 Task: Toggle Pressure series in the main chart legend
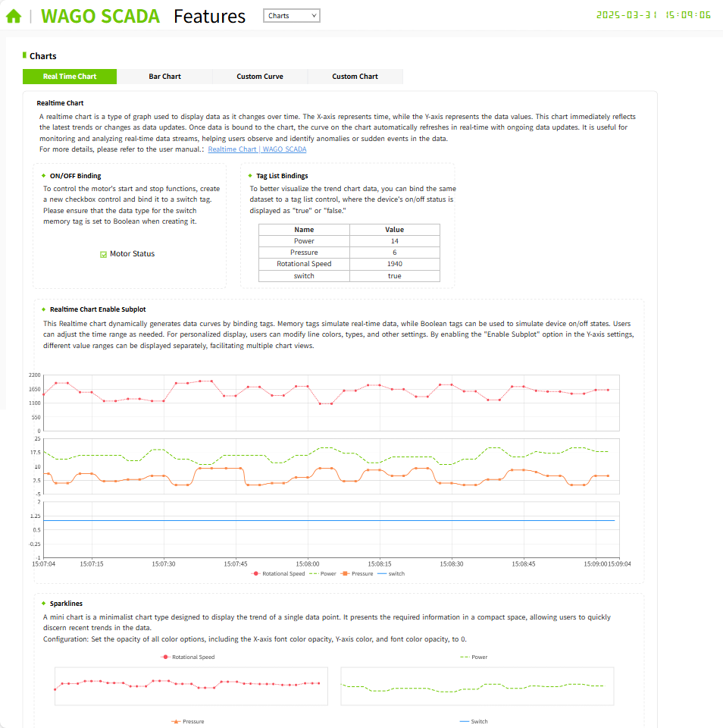(x=357, y=574)
